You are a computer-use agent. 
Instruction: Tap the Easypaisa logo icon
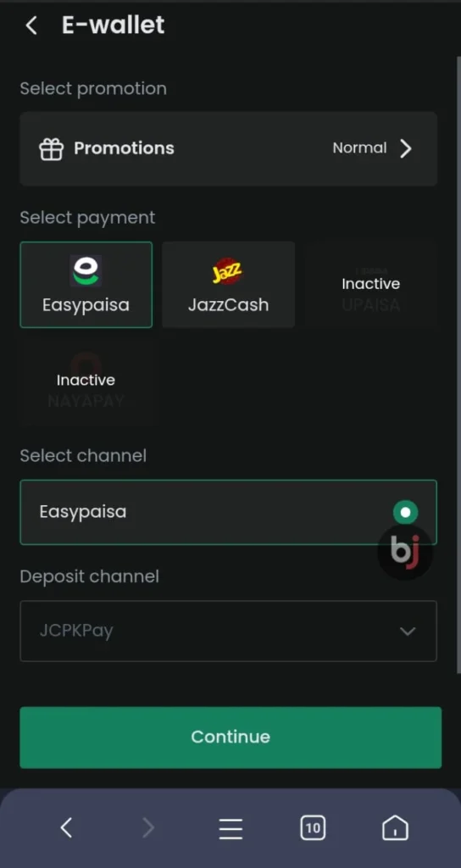point(86,270)
